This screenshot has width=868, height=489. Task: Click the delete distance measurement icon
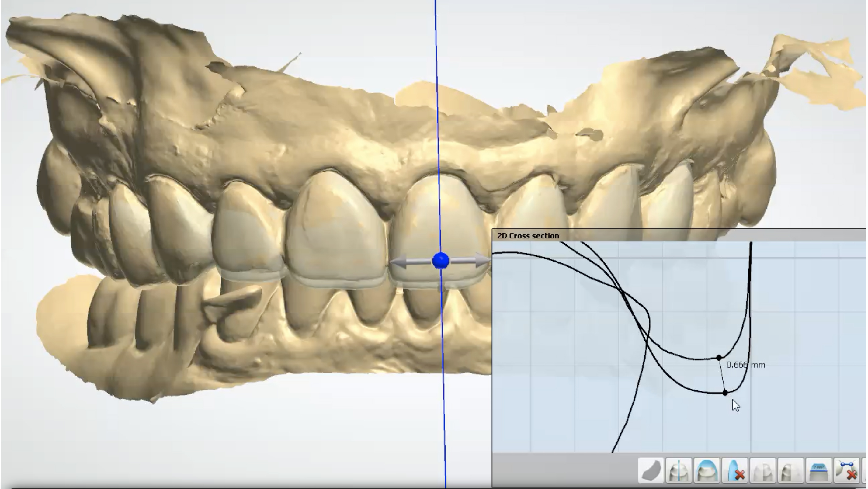click(x=847, y=470)
